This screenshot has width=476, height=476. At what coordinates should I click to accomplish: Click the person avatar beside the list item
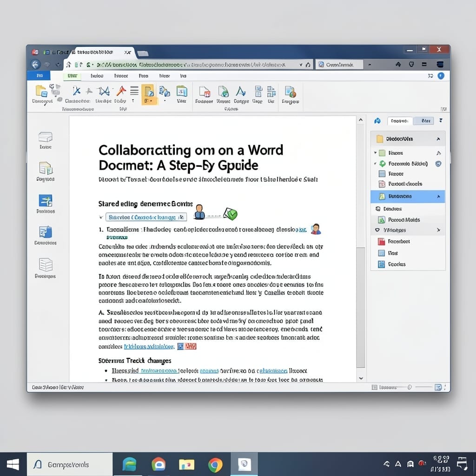(x=316, y=229)
